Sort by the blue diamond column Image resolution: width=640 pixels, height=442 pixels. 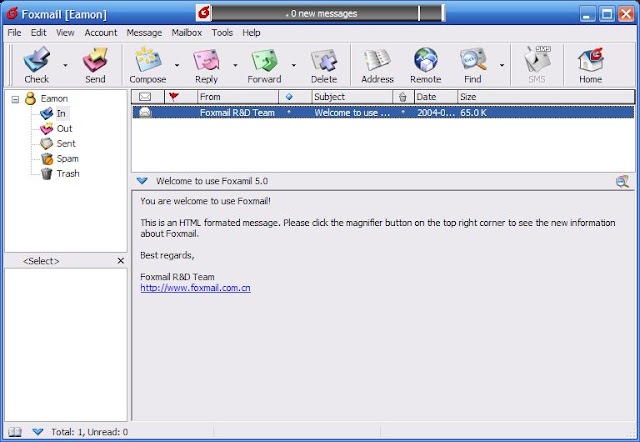[x=295, y=97]
